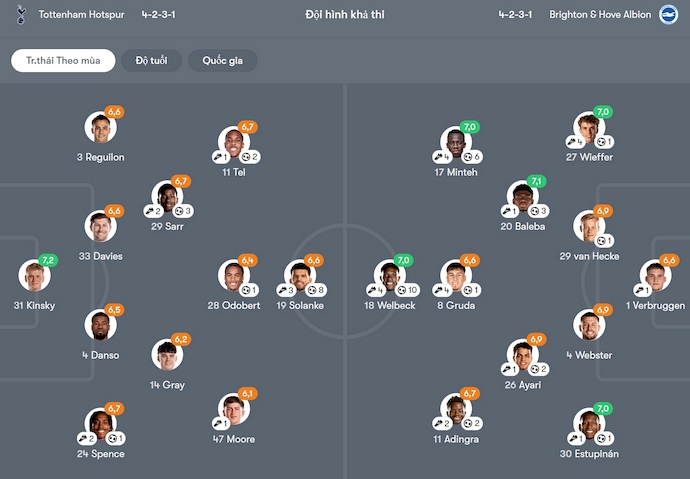690x479 pixels.
Task: Click the Tottenham Hotspur team name
Action: [x=81, y=15]
